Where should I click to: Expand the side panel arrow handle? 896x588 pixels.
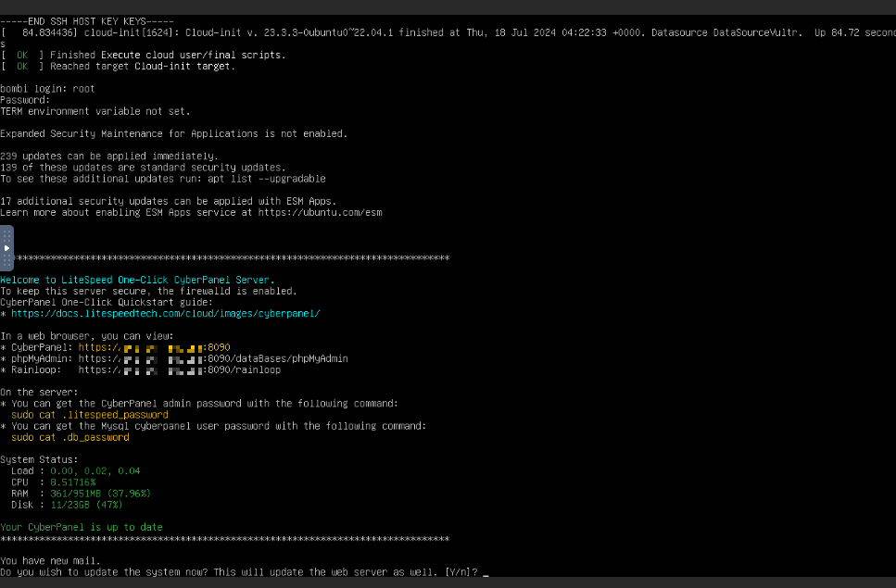pyautogui.click(x=6, y=248)
